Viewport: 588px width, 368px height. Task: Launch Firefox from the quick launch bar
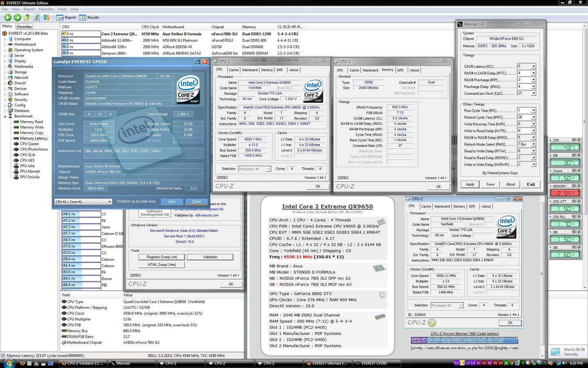click(x=22, y=363)
